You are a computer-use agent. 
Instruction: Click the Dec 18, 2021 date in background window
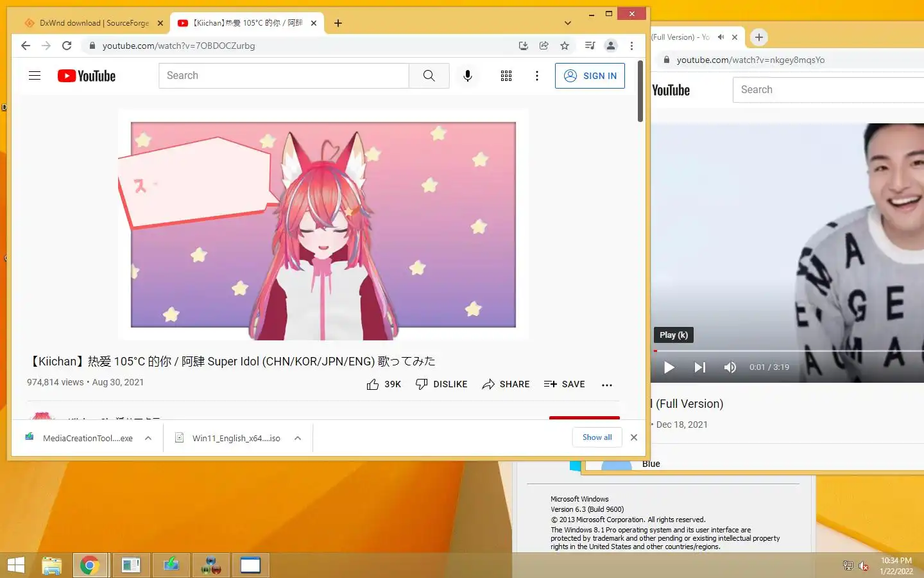[x=682, y=425]
